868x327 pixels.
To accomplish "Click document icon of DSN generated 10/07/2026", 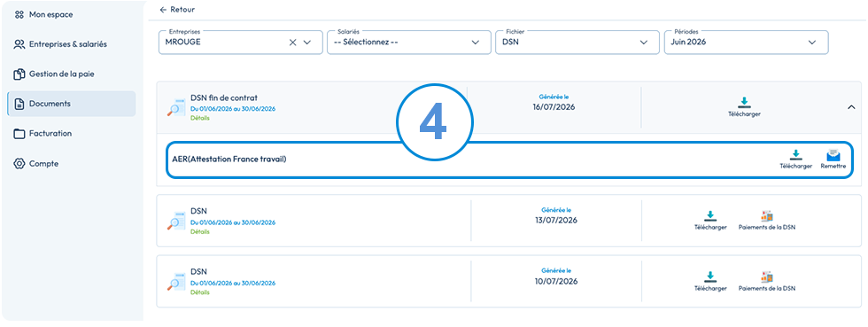I will click(x=176, y=282).
